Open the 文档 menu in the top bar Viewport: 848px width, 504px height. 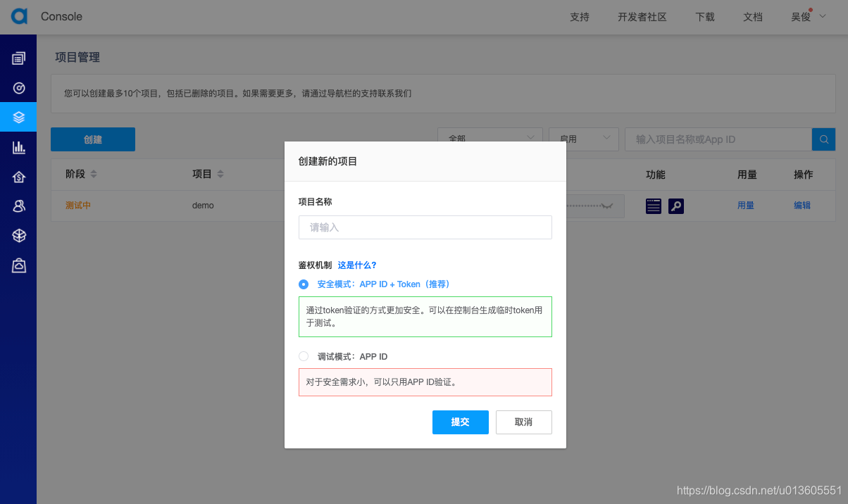pos(753,16)
